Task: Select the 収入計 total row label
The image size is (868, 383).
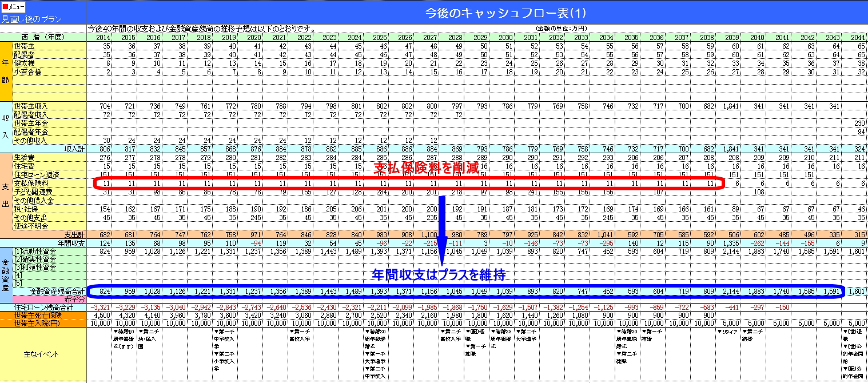Action: coord(74,149)
